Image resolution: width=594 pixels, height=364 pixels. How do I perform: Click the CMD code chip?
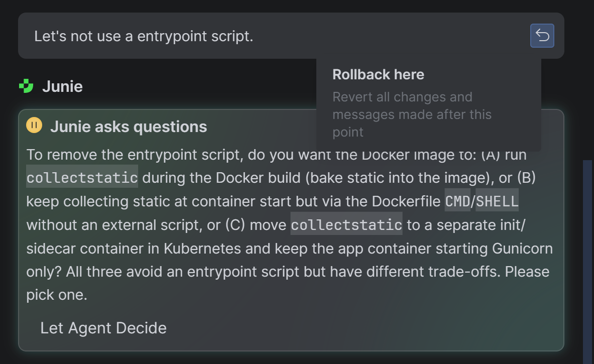tap(457, 201)
